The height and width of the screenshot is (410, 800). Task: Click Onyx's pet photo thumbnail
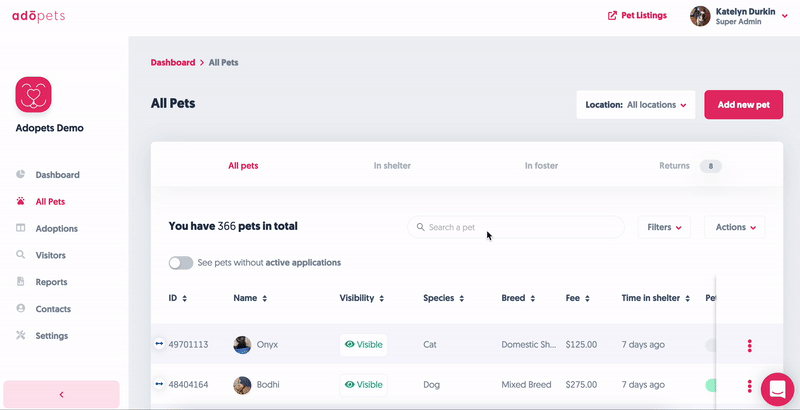pos(242,345)
